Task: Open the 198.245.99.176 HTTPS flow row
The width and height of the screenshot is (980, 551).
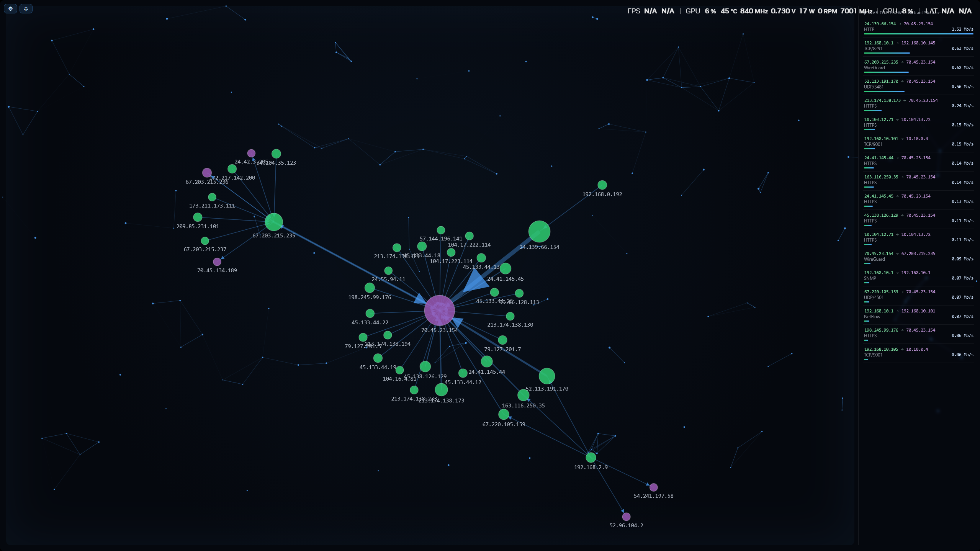Action: pos(918,334)
